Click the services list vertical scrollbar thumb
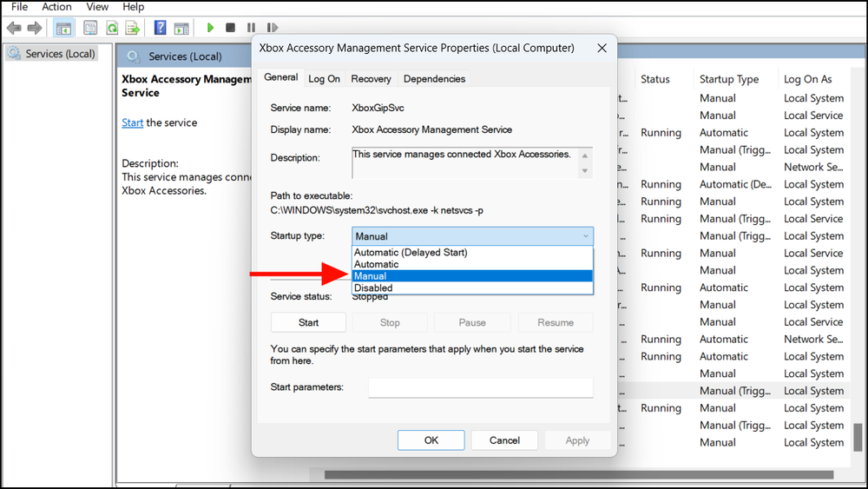 coord(858,437)
